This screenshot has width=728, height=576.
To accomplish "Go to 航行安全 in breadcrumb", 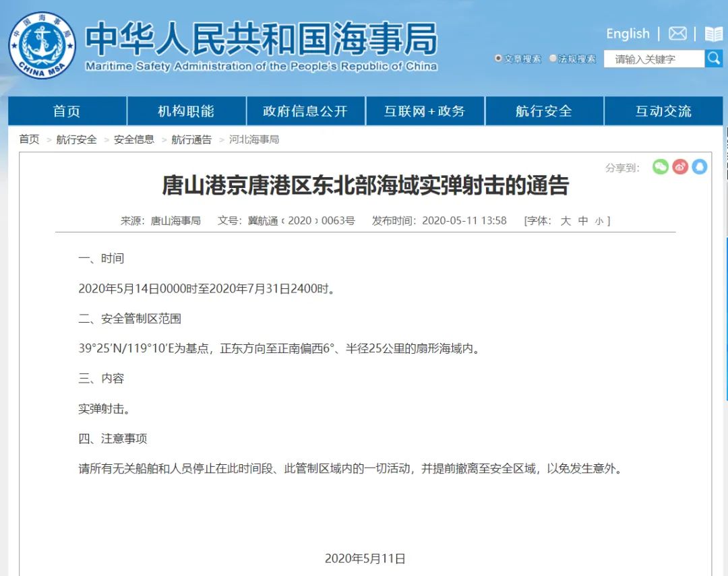I will pyautogui.click(x=77, y=139).
